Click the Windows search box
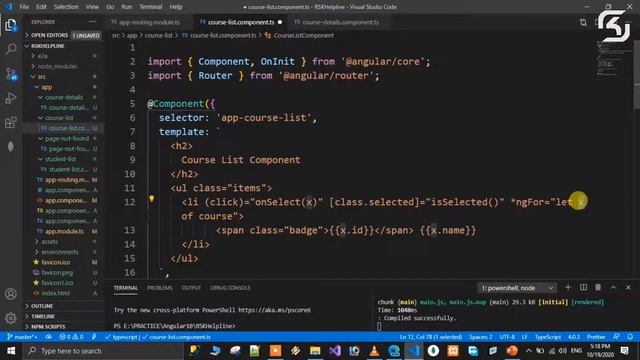Screen dimensions: 640x360 click(x=103, y=351)
